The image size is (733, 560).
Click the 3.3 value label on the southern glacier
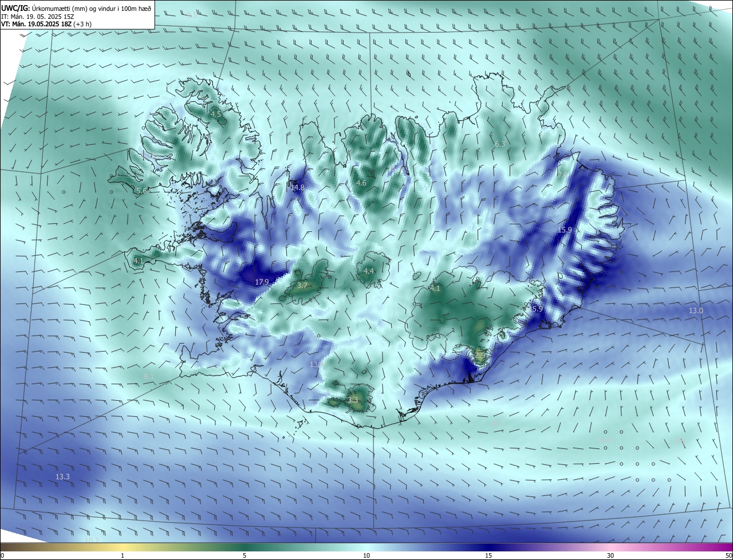click(x=353, y=400)
